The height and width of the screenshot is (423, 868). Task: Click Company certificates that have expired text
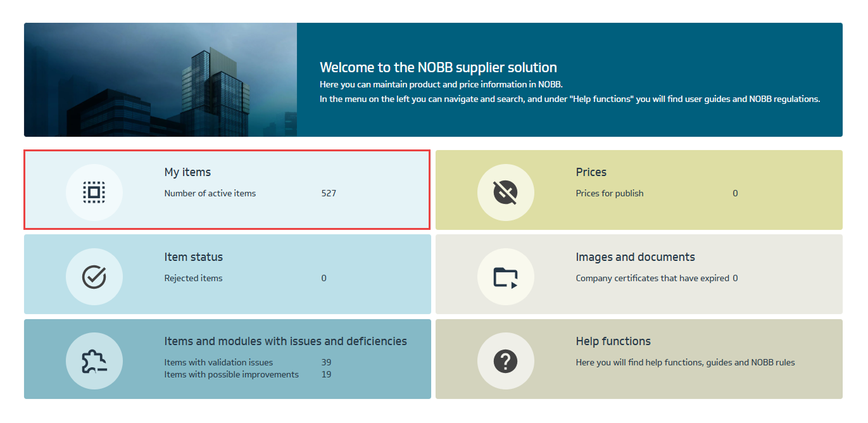(x=652, y=278)
